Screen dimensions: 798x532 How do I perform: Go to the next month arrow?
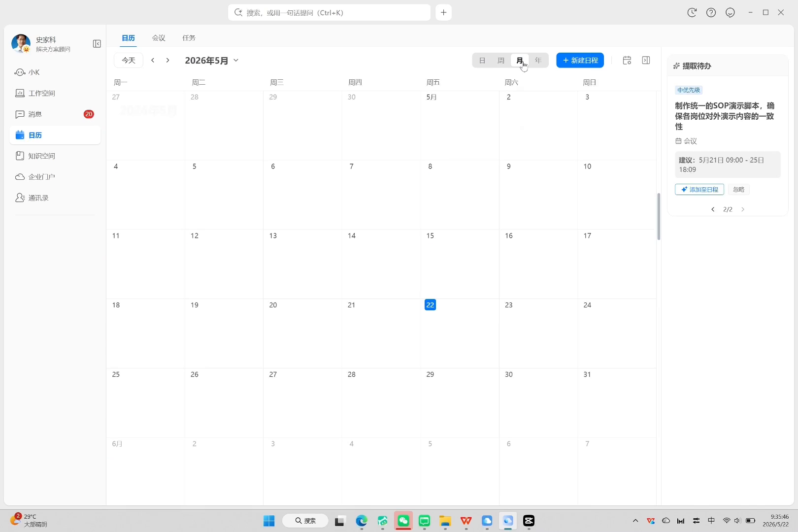pos(168,60)
